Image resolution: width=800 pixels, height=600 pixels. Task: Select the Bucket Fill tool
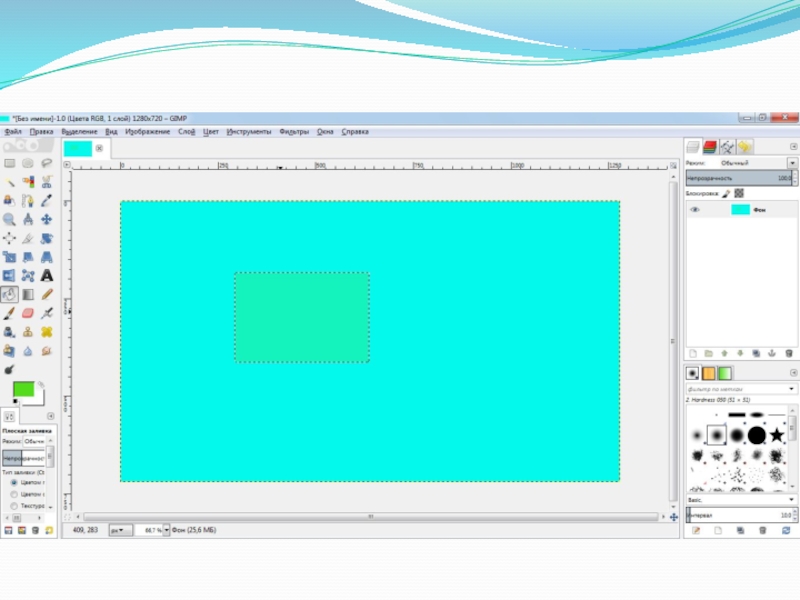[9, 294]
